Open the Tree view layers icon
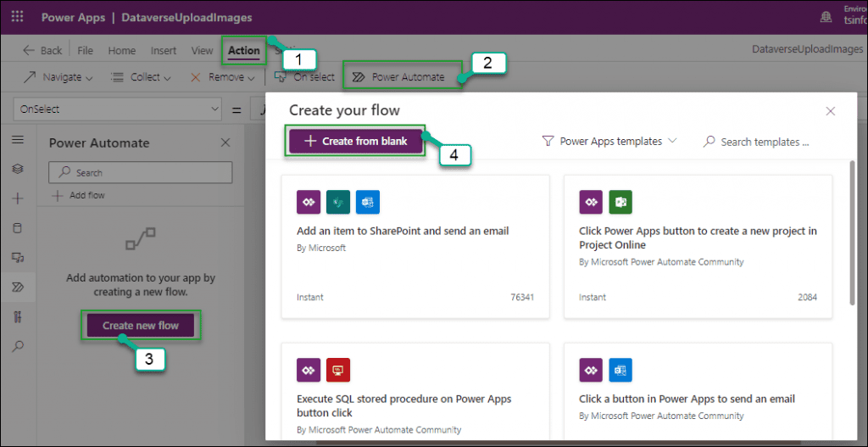 point(18,169)
